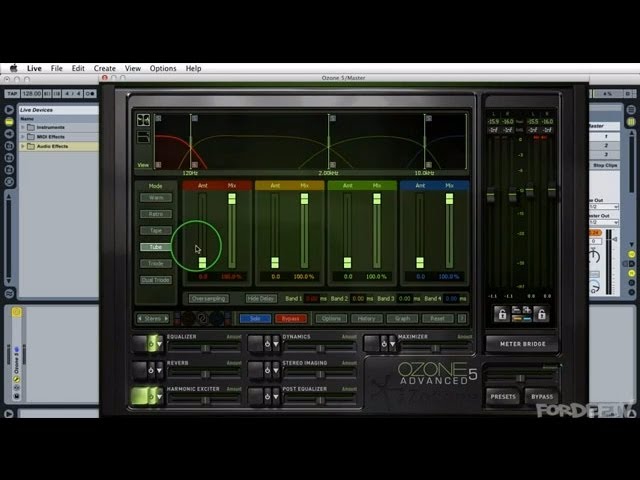Toggle the Dynamics module power

267,344
